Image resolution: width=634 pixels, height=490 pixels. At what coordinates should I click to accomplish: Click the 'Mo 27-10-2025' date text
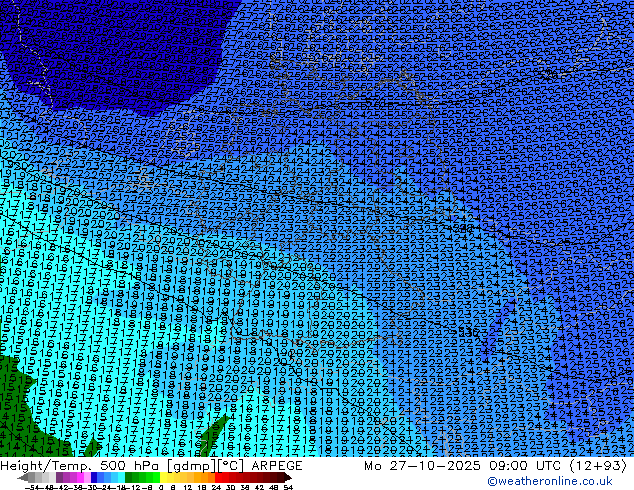[422, 466]
